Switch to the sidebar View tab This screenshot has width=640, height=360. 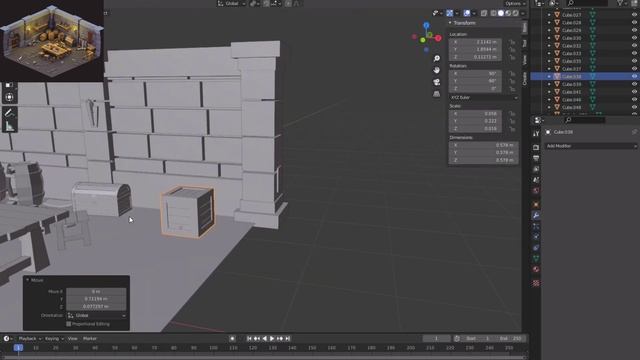coord(524,60)
